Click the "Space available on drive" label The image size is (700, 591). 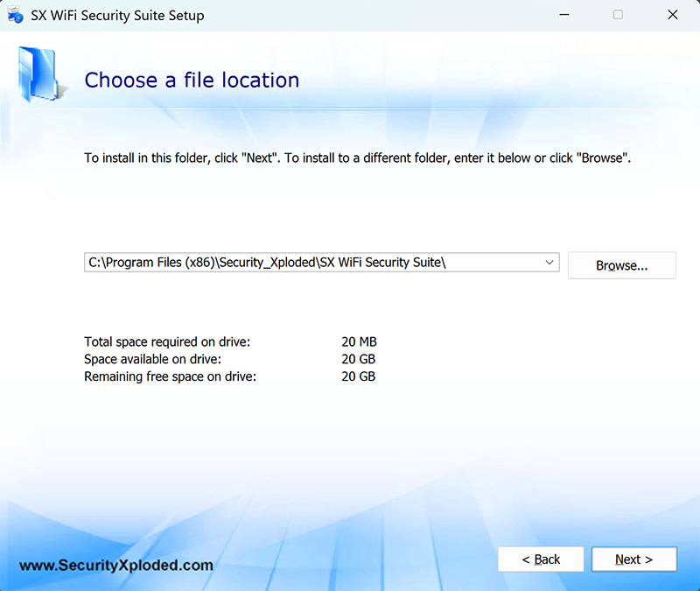152,360
